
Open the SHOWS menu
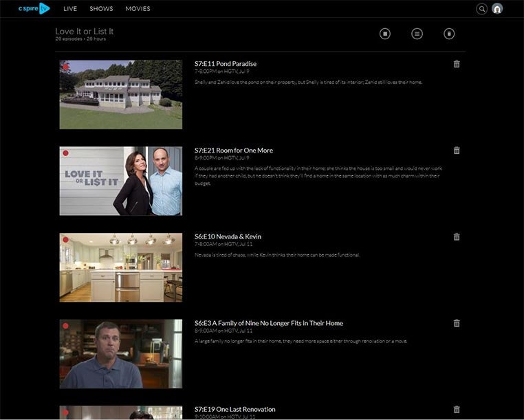(101, 9)
